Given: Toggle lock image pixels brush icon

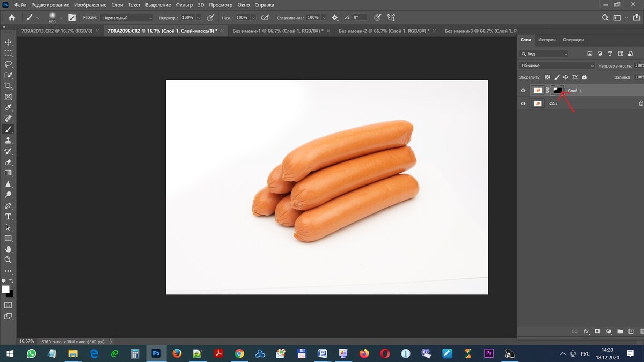Looking at the screenshot, I should point(557,77).
